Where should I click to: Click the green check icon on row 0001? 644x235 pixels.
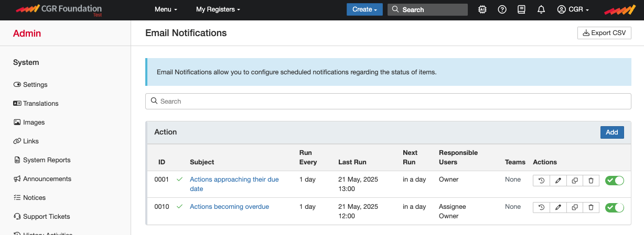(x=180, y=180)
